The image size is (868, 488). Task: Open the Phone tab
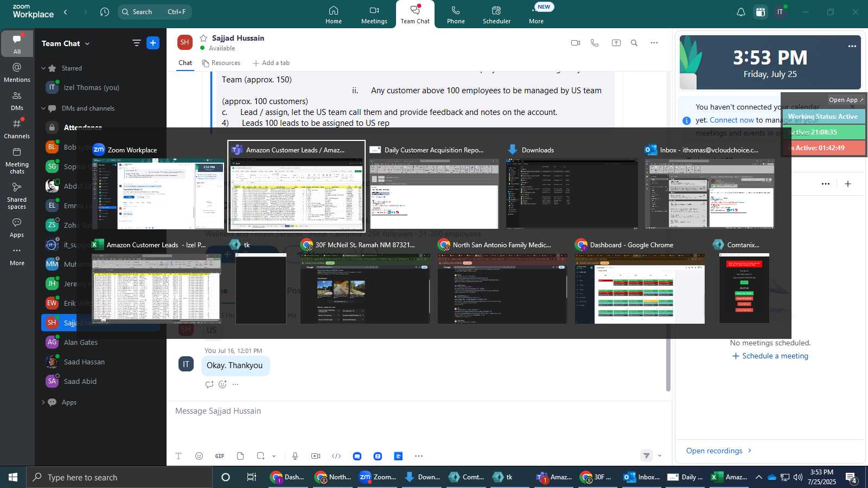[456, 15]
